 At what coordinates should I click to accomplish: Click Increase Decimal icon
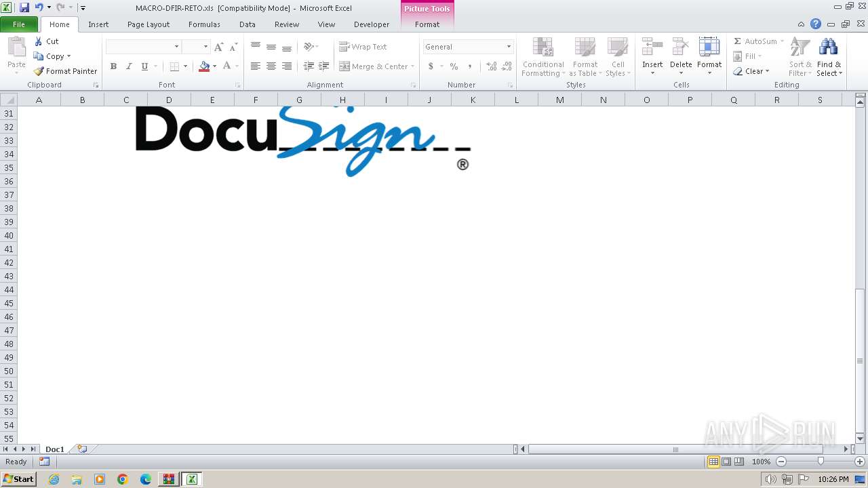(492, 66)
